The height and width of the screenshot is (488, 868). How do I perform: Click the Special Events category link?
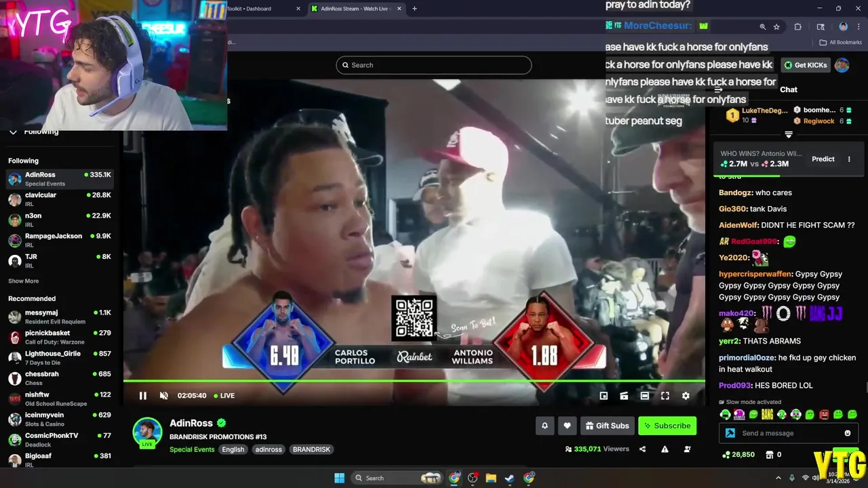pos(192,449)
